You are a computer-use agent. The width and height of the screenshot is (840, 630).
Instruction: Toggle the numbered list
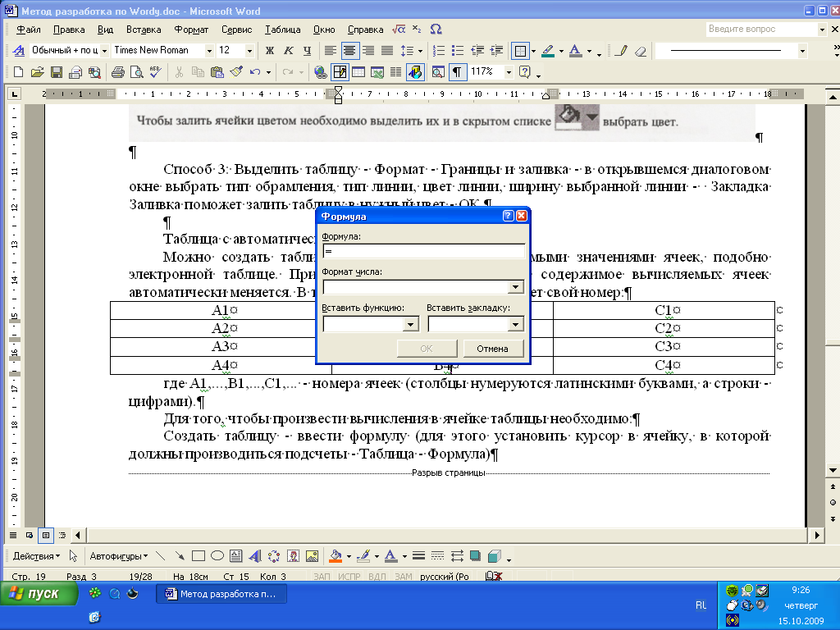[439, 51]
